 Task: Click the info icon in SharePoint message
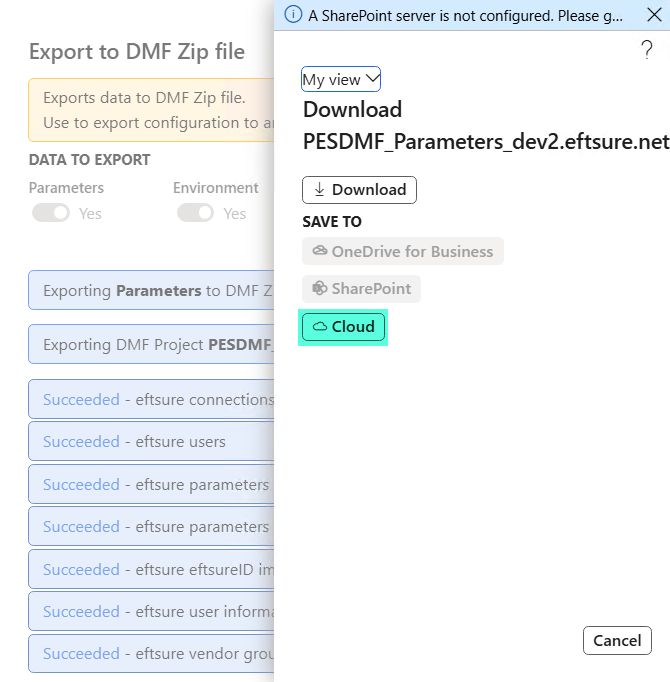[x=293, y=14]
